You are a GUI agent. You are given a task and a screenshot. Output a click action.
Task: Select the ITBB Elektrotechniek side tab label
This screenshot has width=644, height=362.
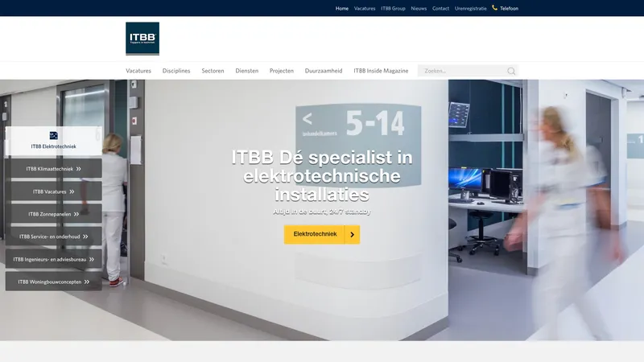pos(53,146)
